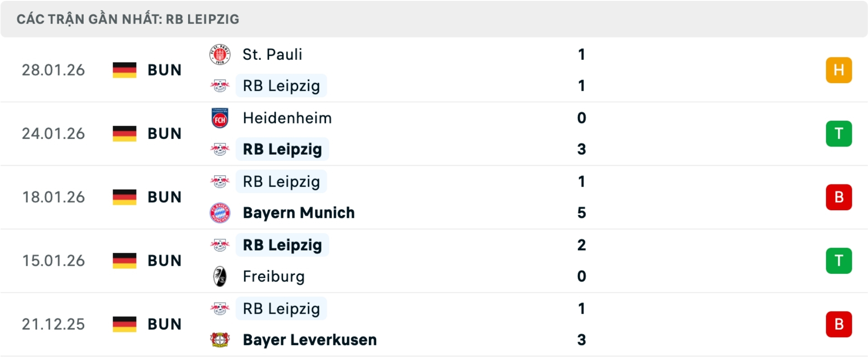Click the German flag for the 21.12.25 match
This screenshot has width=868, height=358.
(x=124, y=324)
